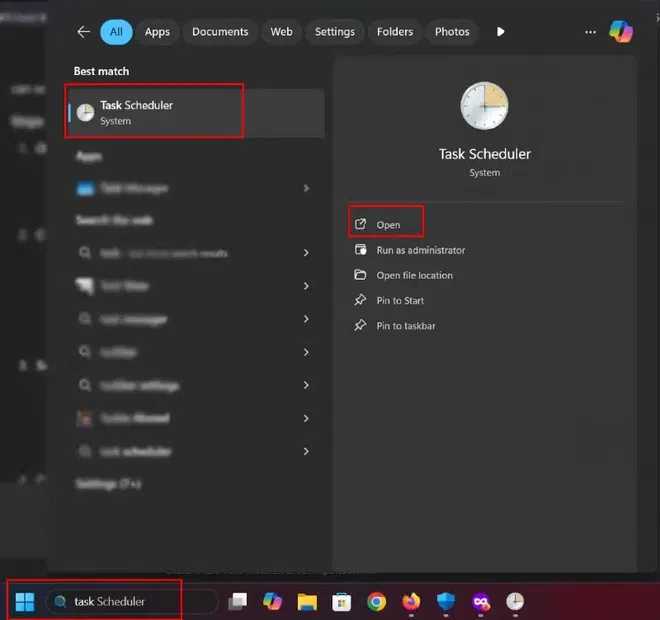660x620 pixels.
Task: Switch to Task Scheduler clock icon on taskbar
Action: tap(515, 601)
